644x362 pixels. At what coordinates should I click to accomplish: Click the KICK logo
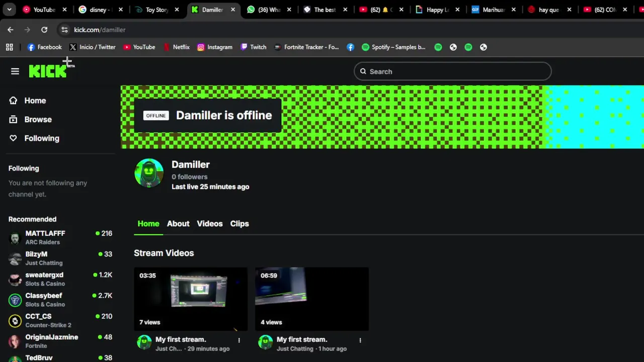tap(48, 71)
